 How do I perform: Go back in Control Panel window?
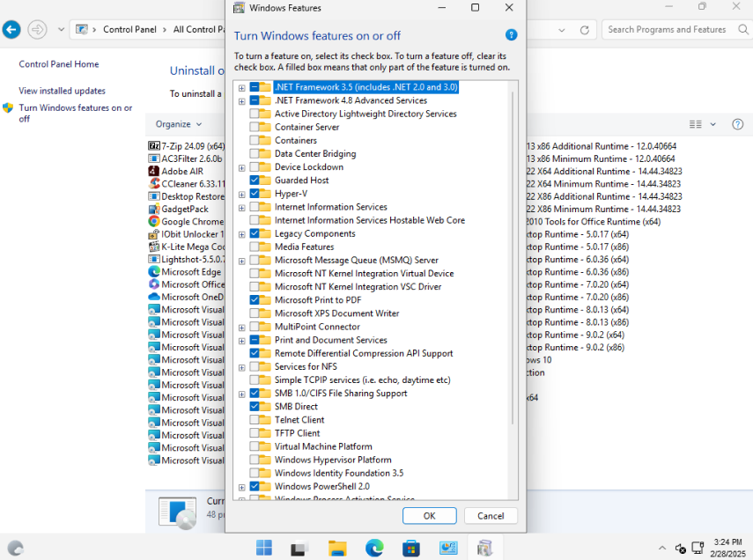coord(11,30)
